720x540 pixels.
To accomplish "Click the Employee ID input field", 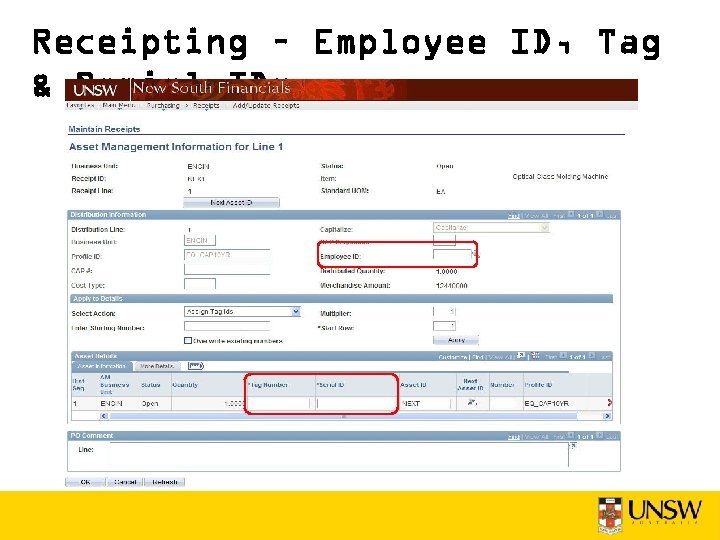I will coord(452,254).
